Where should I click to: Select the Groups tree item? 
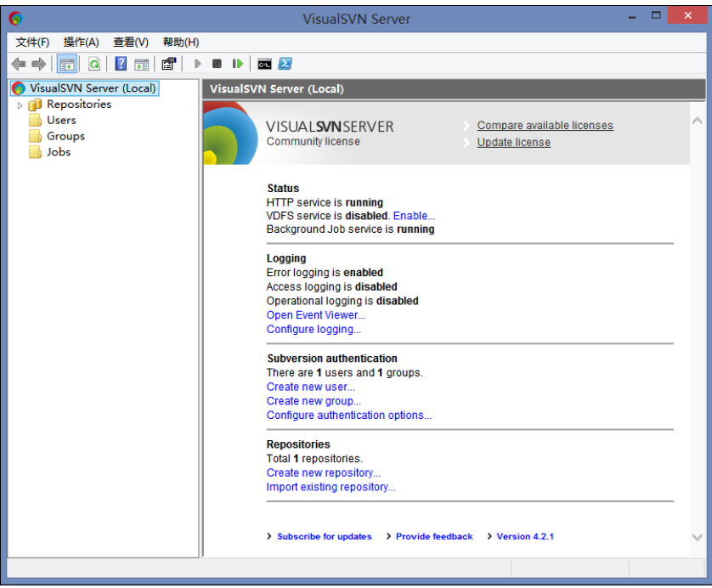tap(65, 136)
